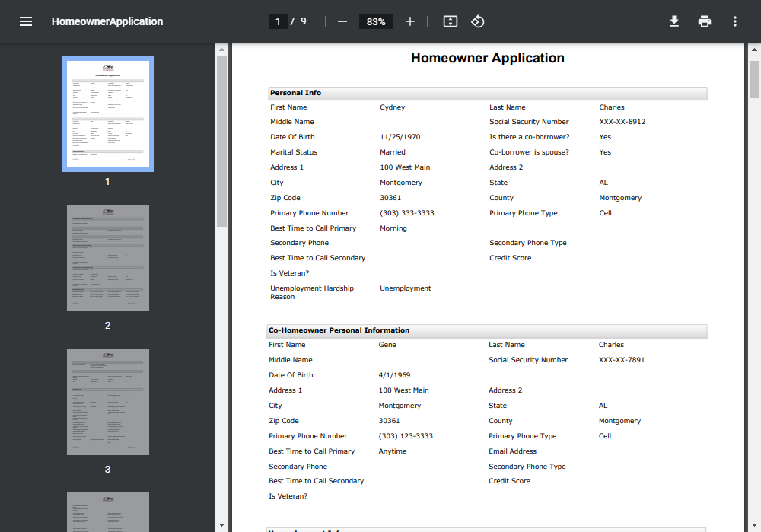This screenshot has height=532, width=761.
Task: Select the page number input box
Action: tap(278, 21)
